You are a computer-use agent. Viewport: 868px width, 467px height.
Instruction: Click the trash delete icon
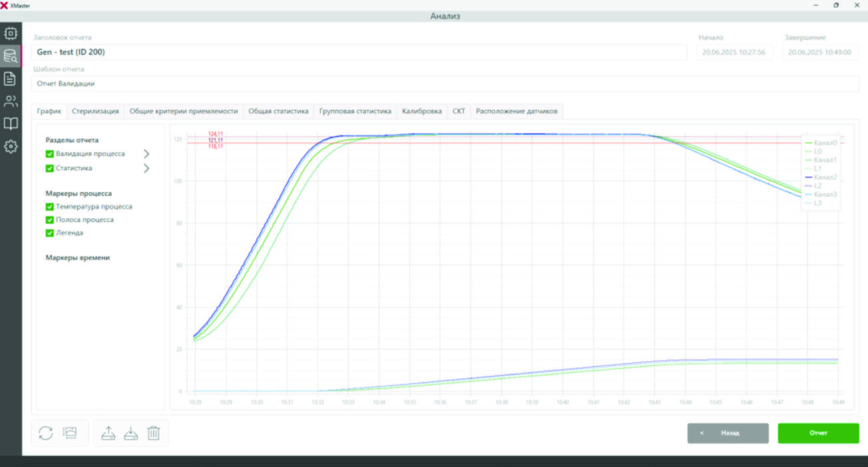pyautogui.click(x=153, y=433)
